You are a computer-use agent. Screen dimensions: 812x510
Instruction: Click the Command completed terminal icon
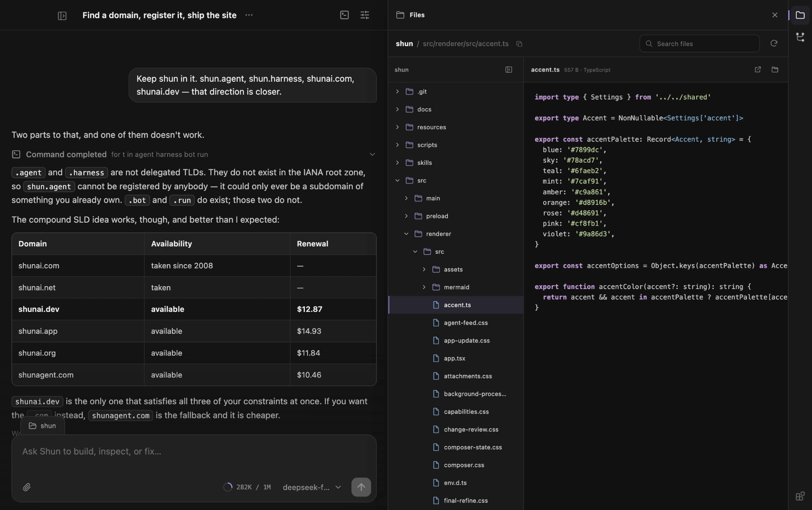(x=16, y=154)
